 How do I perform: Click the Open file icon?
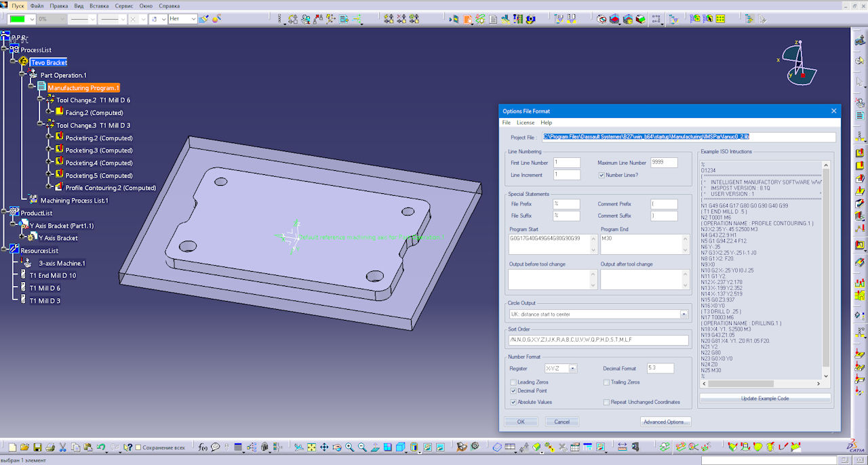pyautogui.click(x=24, y=447)
